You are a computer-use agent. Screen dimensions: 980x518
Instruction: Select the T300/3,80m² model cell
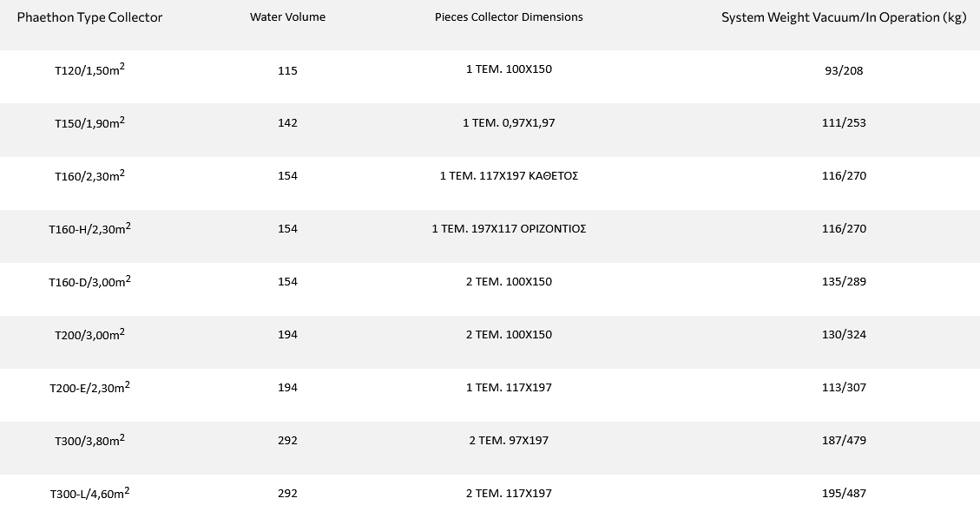pyautogui.click(x=89, y=441)
